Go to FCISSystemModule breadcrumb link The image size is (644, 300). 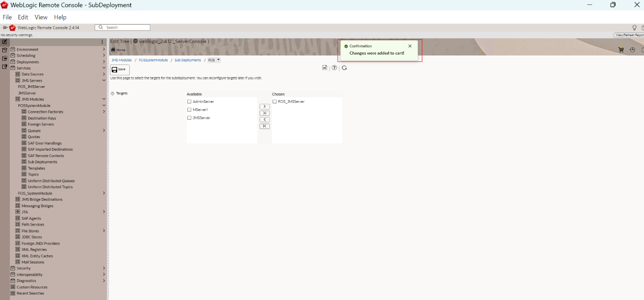pos(153,60)
